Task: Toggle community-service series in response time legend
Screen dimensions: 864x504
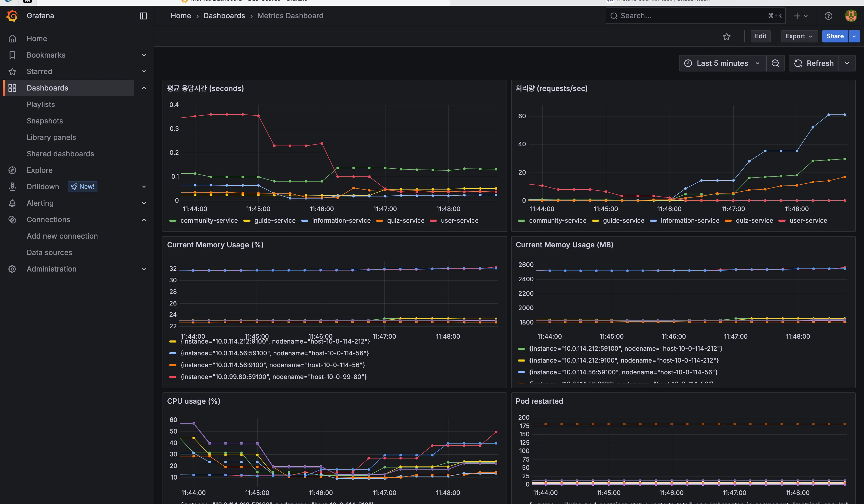Action: pyautogui.click(x=209, y=220)
